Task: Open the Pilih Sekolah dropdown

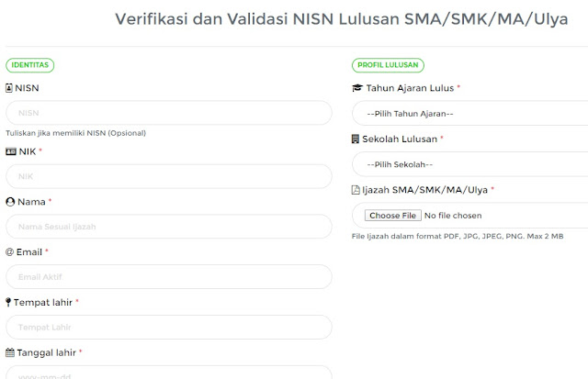Action: click(x=469, y=164)
